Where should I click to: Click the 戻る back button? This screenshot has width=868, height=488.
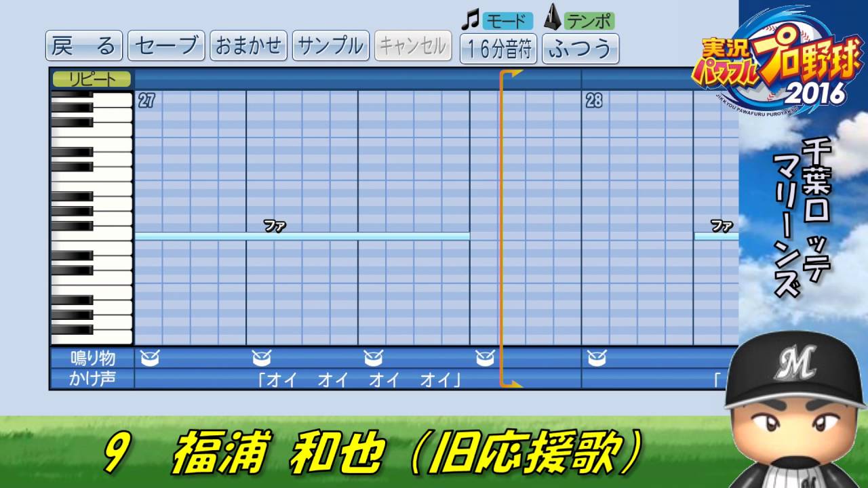tap(84, 46)
